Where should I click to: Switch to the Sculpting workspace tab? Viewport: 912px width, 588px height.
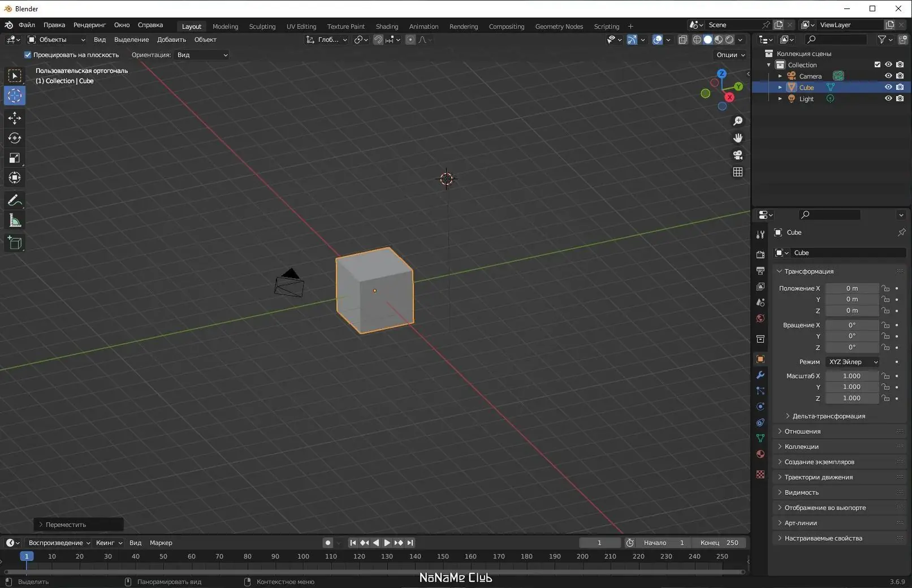click(262, 27)
